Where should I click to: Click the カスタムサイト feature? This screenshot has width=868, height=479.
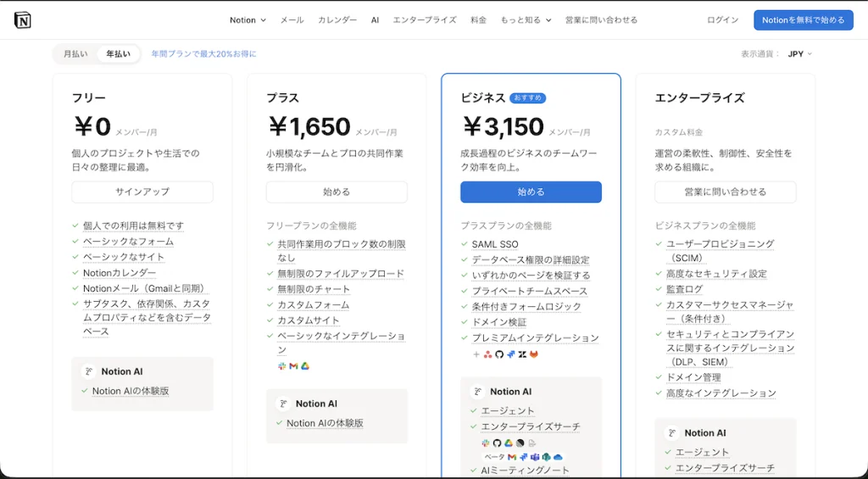coord(309,320)
